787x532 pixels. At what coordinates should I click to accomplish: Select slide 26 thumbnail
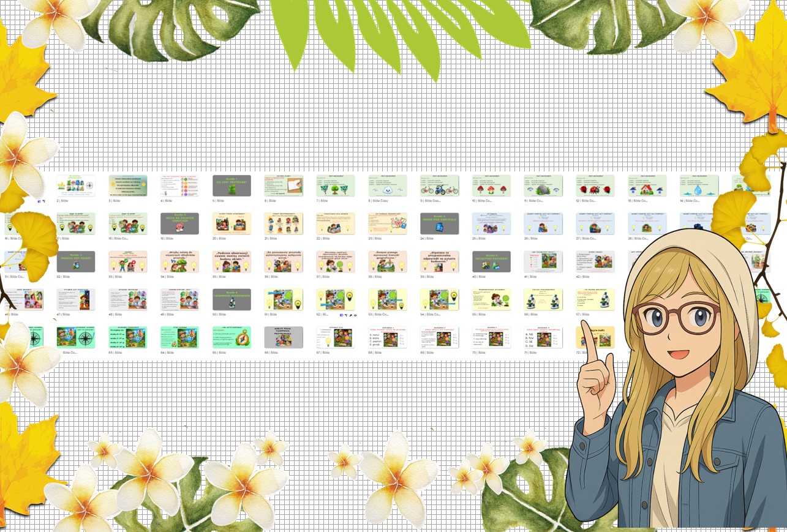point(543,223)
